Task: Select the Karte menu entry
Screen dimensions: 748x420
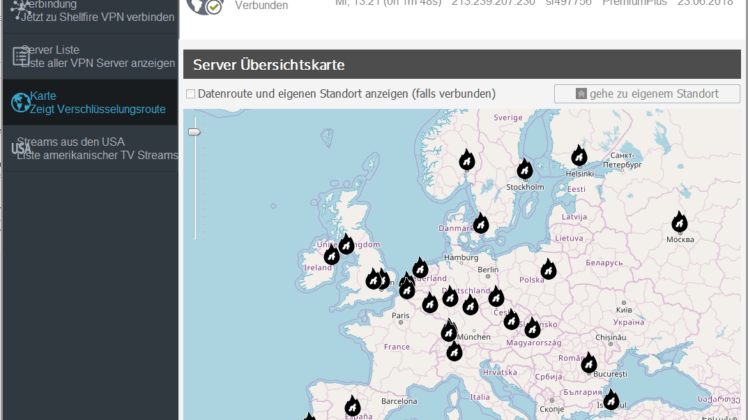Action: coord(90,102)
